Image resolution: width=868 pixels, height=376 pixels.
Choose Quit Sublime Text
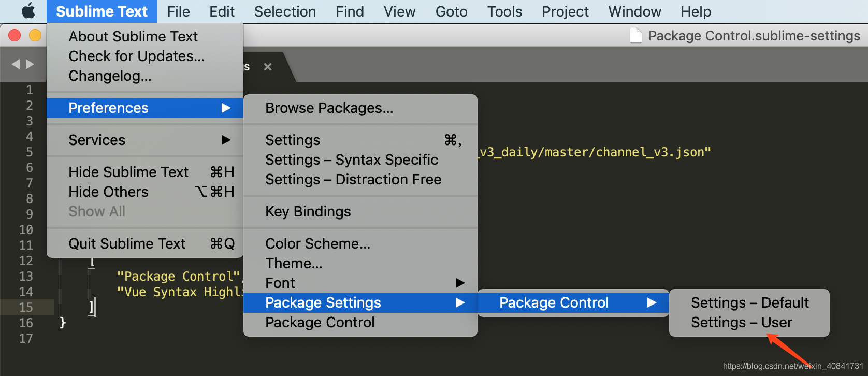[145, 243]
